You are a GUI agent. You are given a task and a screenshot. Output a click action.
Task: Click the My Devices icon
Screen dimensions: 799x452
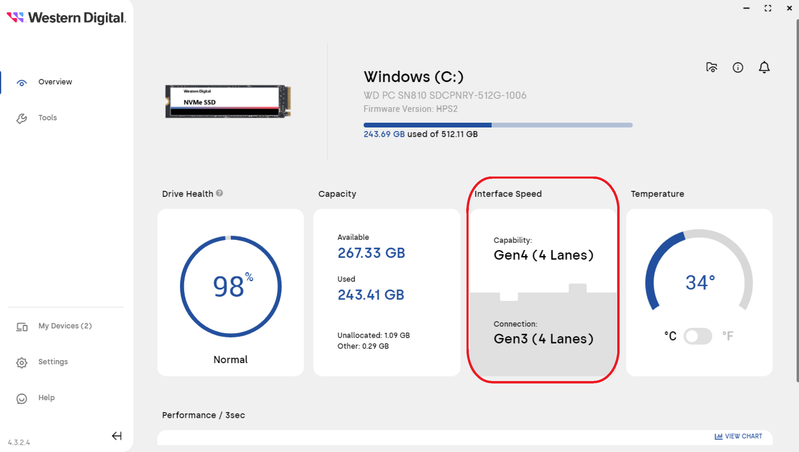point(22,327)
